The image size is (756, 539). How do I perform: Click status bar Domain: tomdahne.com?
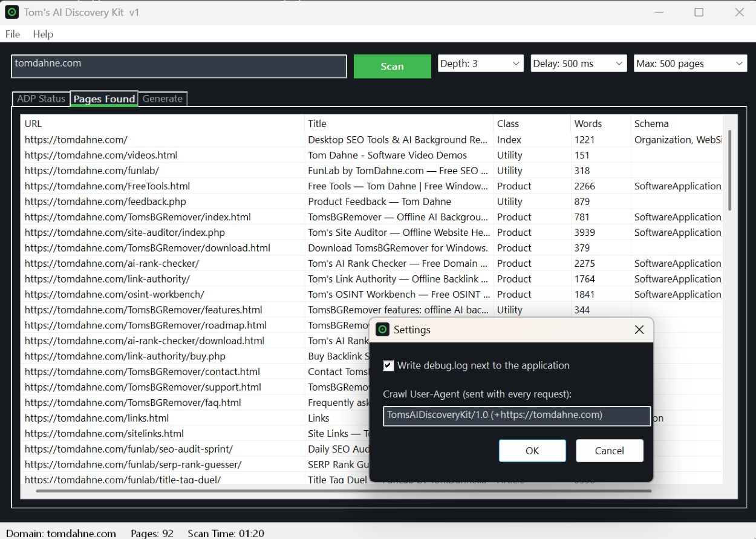point(61,534)
